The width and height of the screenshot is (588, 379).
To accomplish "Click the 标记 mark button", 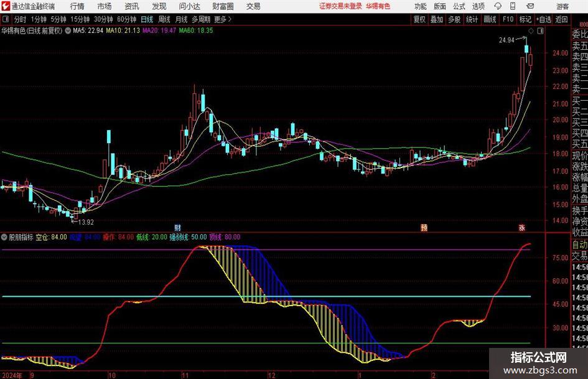I will 525,19.
